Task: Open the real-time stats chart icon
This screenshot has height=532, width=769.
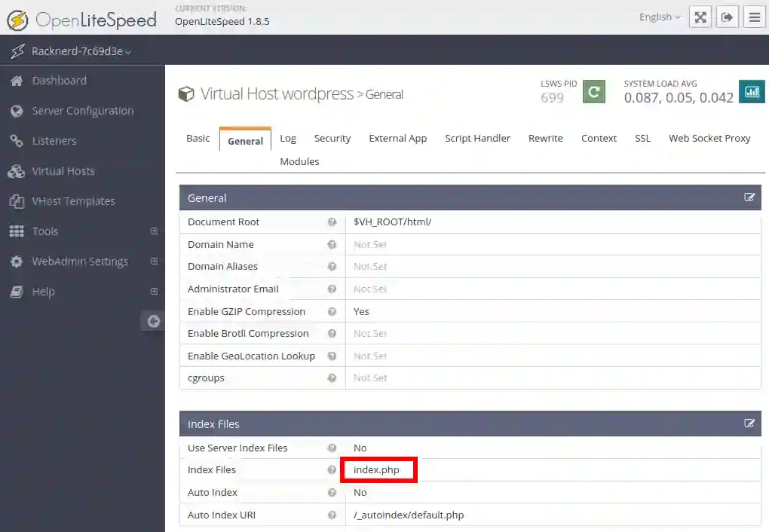Action: (751, 91)
